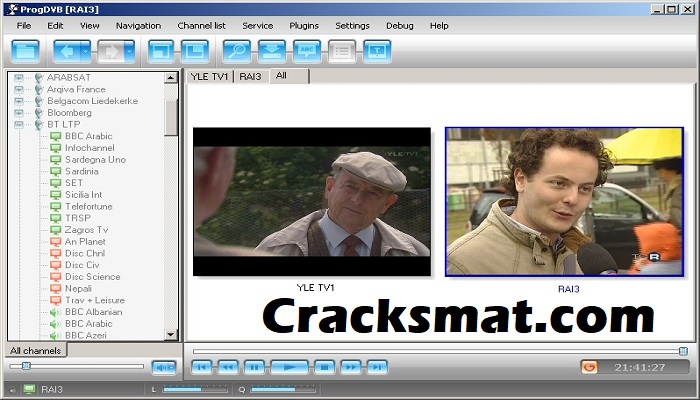This screenshot has height=400, width=700.
Task: Stop playback
Action: [x=325, y=367]
